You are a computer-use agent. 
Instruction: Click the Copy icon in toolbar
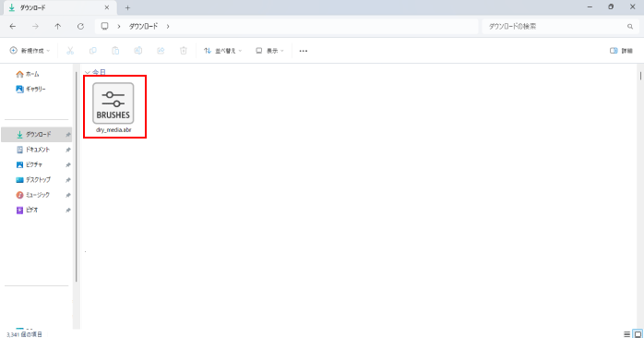tap(93, 51)
